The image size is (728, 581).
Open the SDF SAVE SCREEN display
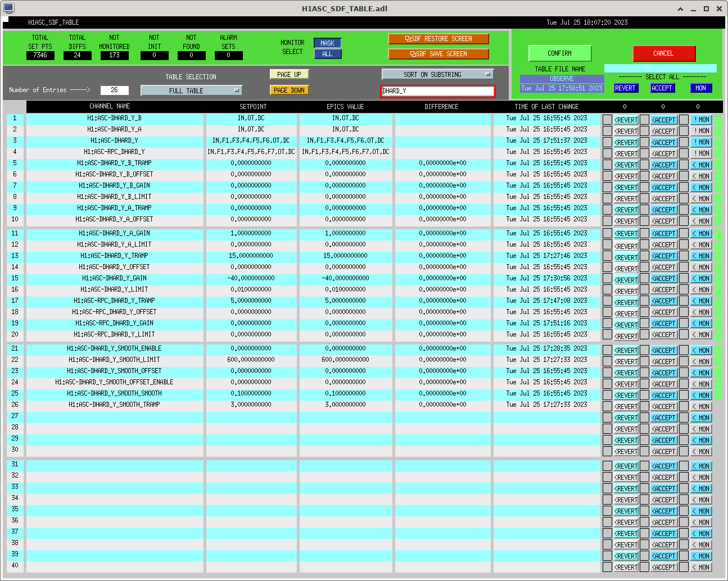438,54
